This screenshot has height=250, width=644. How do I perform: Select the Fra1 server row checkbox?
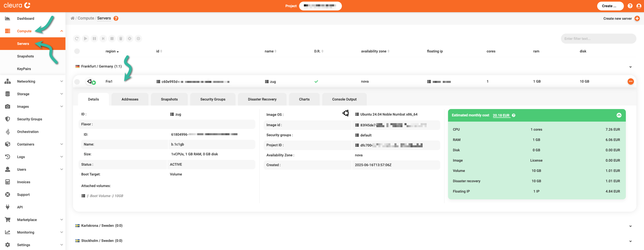tap(77, 82)
